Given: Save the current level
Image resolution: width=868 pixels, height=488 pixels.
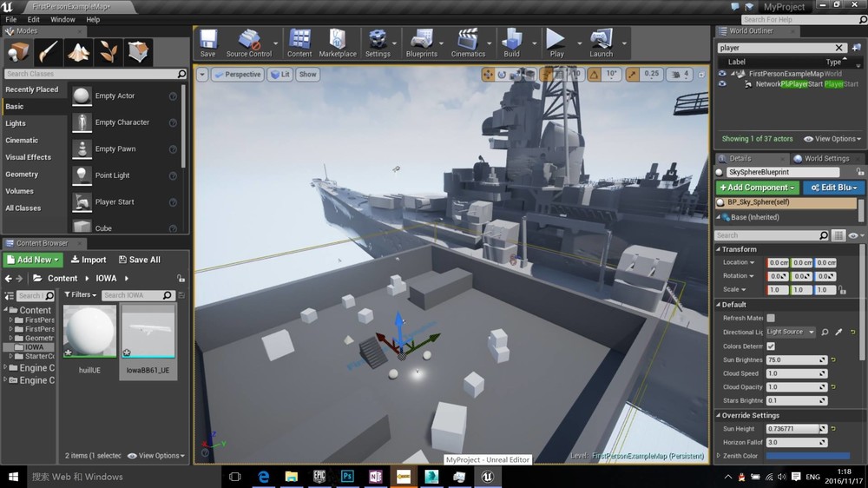Looking at the screenshot, I should tap(208, 43).
